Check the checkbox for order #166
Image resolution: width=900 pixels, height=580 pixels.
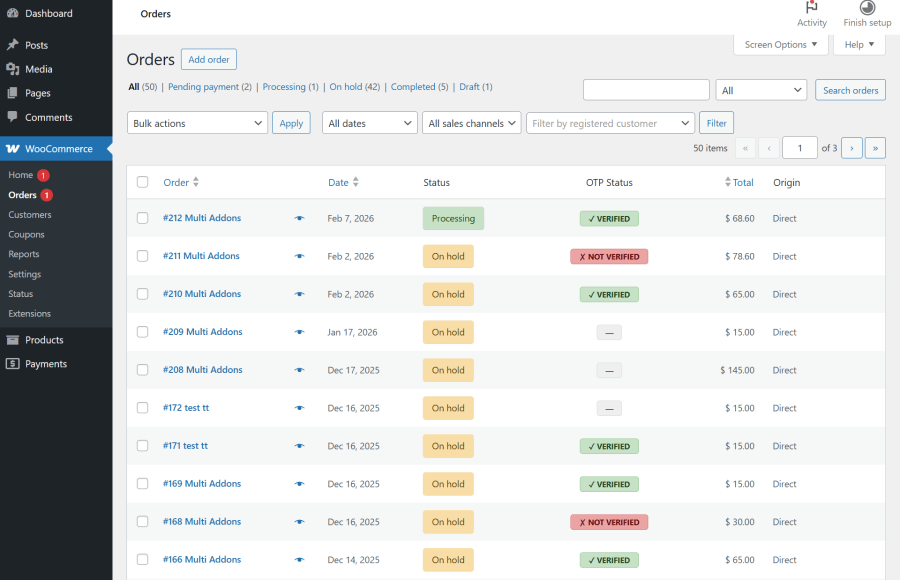[142, 560]
